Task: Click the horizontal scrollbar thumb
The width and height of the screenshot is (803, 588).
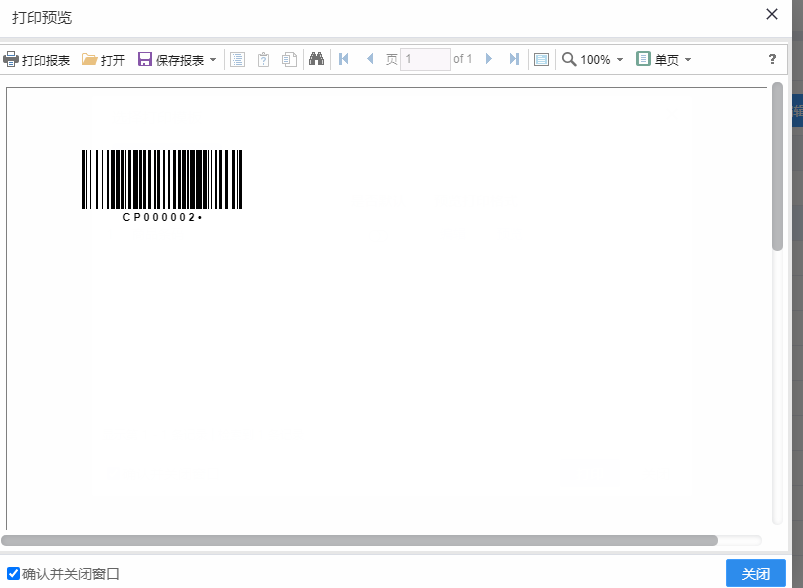Action: (x=360, y=540)
